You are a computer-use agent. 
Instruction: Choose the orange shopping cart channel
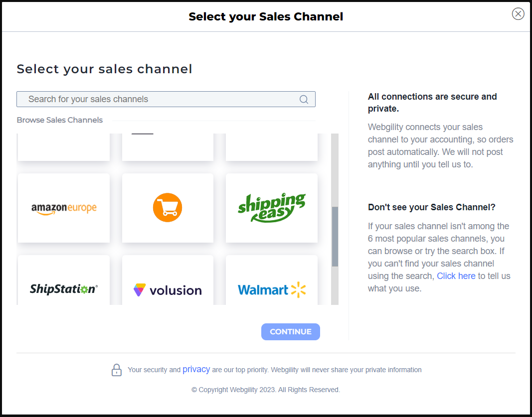click(x=168, y=208)
